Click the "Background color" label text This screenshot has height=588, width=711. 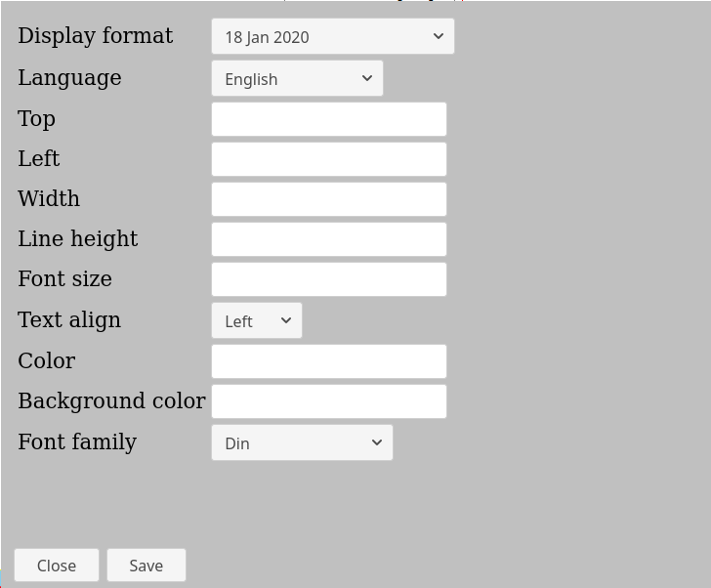(111, 401)
